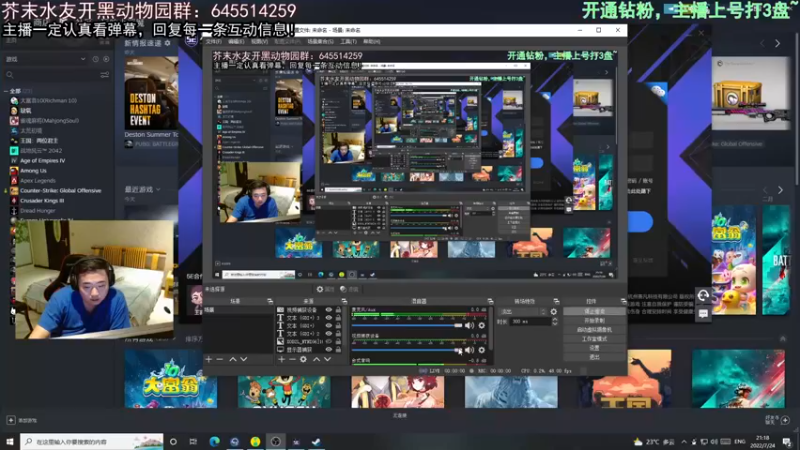Pop out the OBS audio mixer dock icon
Image resolution: width=800 pixels, height=450 pixels.
[490, 301]
